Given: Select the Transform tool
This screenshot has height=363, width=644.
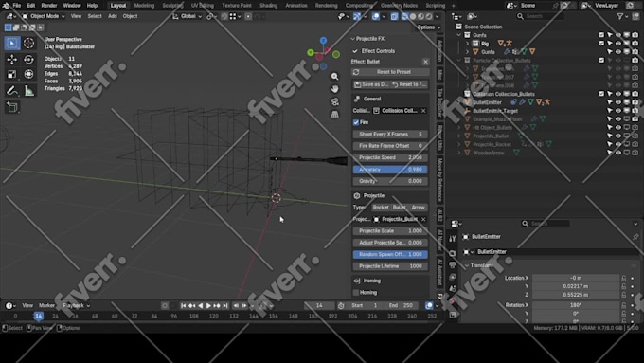Looking at the screenshot, I should 28,74.
